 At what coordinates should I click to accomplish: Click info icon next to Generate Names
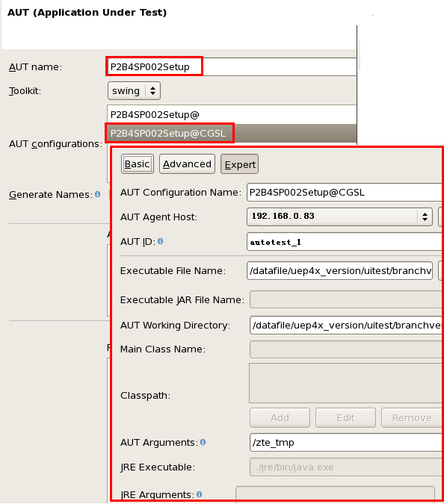pos(97,194)
